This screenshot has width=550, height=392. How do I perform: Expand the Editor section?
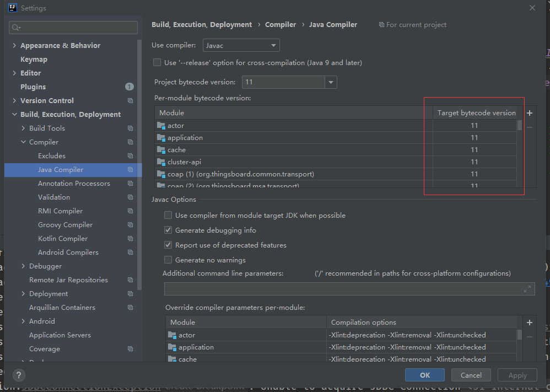tap(14, 73)
